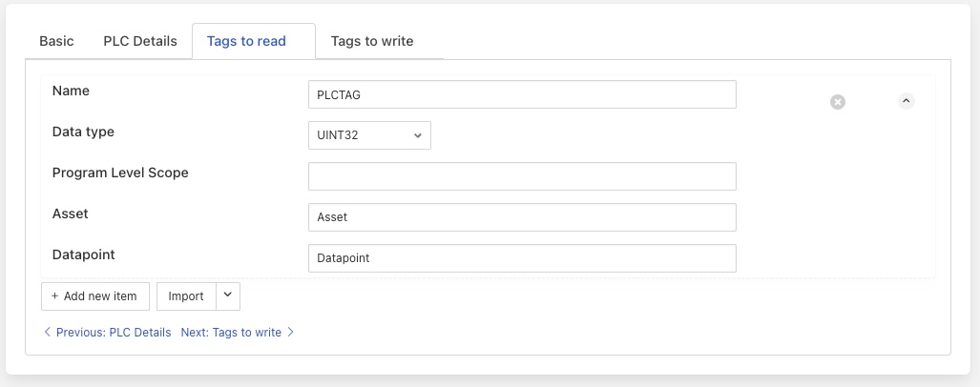Select the Tags to read tab
Image resolution: width=980 pixels, height=387 pixels.
[x=246, y=41]
